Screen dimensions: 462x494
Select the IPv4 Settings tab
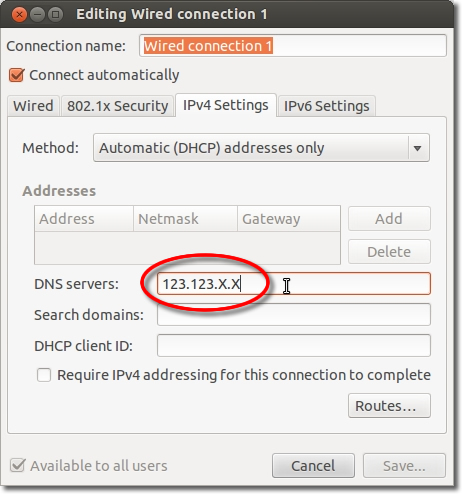226,105
